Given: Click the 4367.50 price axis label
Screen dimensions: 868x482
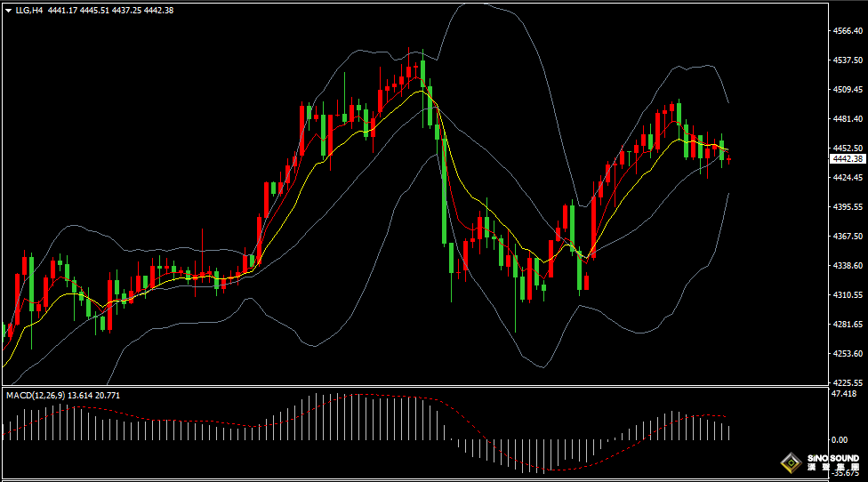Looking at the screenshot, I should pos(846,236).
